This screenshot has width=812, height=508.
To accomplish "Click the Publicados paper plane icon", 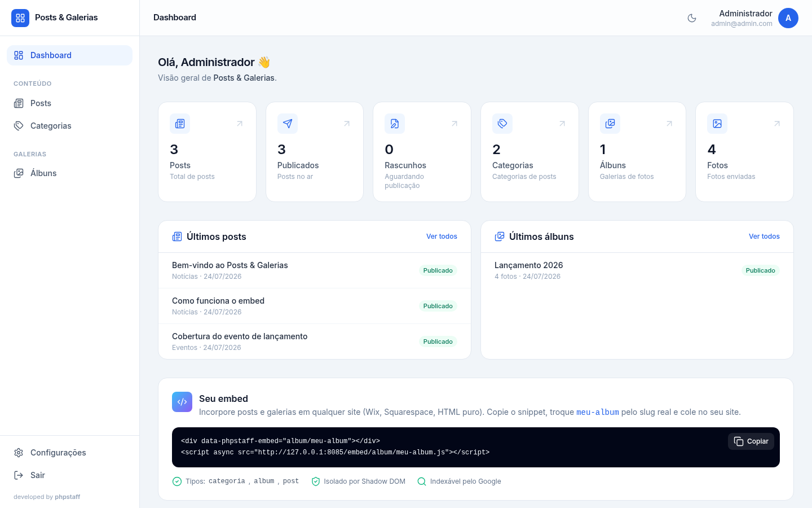I will [x=288, y=124].
